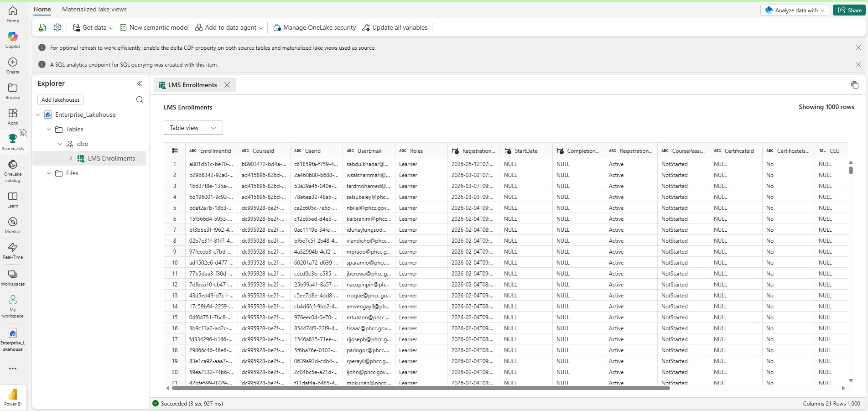
Task: Collapse the Tables folder
Action: (x=49, y=130)
